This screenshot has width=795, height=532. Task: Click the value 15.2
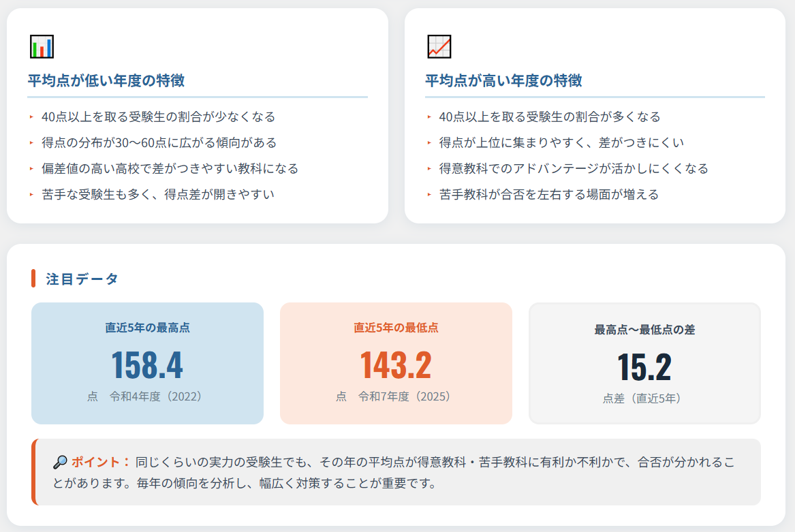(644, 367)
